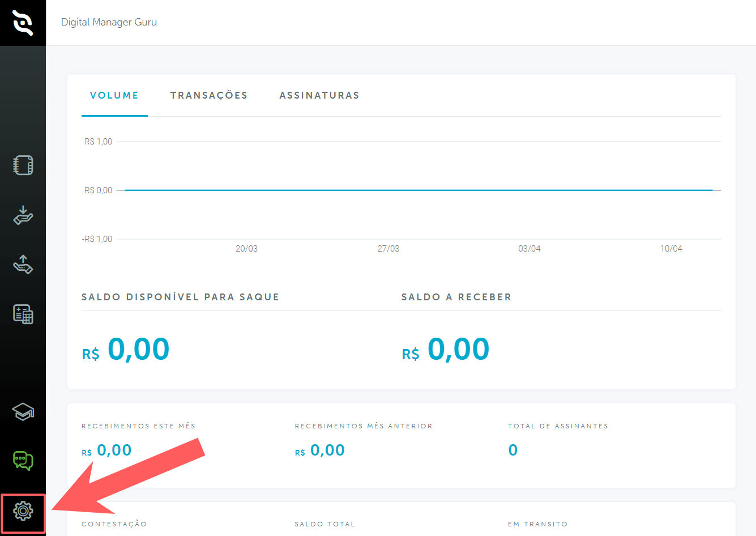Open the green chat support icon

[23, 461]
